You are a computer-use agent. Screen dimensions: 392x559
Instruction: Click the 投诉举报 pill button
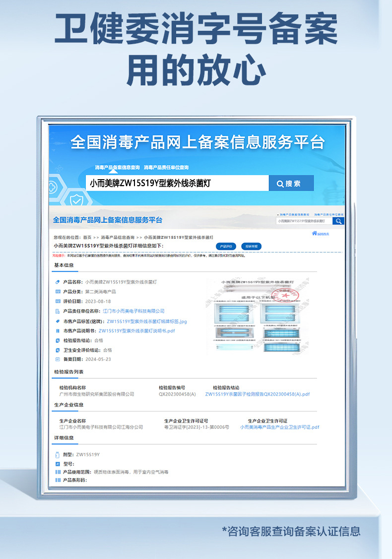pyautogui.click(x=251, y=246)
